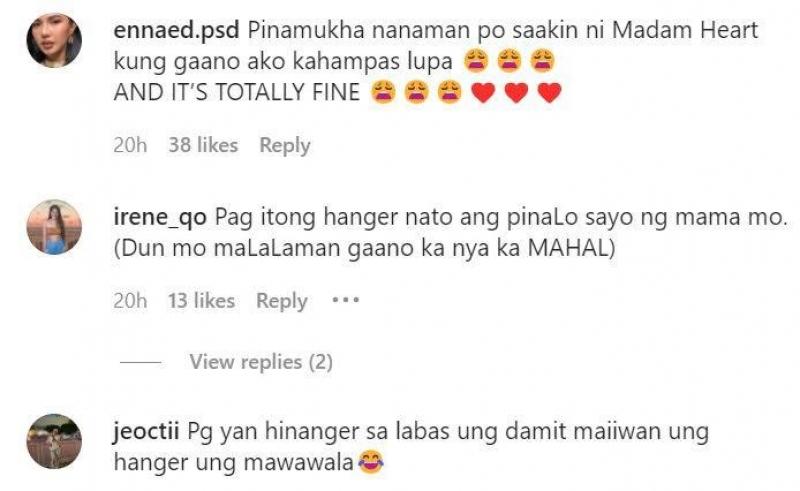Viewport: 800px width, 491px height.
Task: Click the 20h timestamp on ennaed.psd's comment
Action: tap(130, 145)
